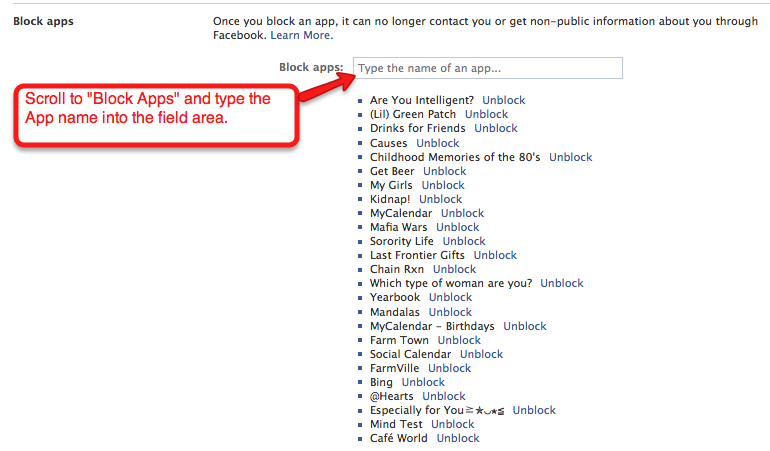The width and height of the screenshot is (770, 451).
Task: Open the Learn More link
Action: tap(300, 35)
